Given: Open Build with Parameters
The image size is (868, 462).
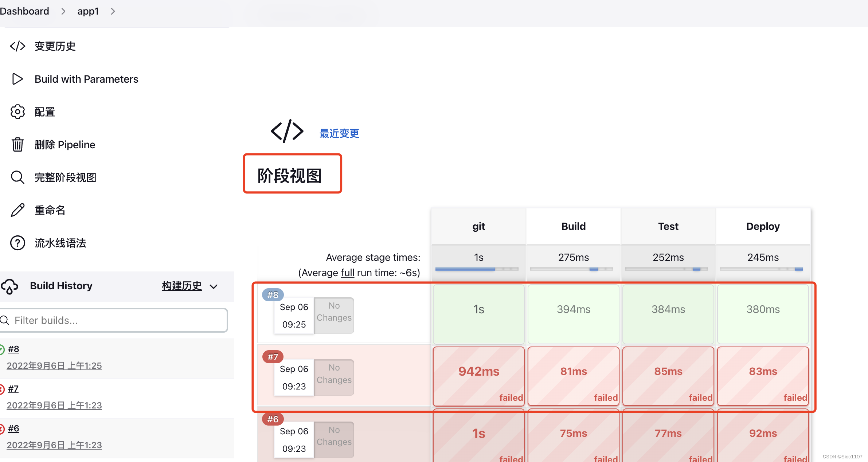Looking at the screenshot, I should pos(86,79).
